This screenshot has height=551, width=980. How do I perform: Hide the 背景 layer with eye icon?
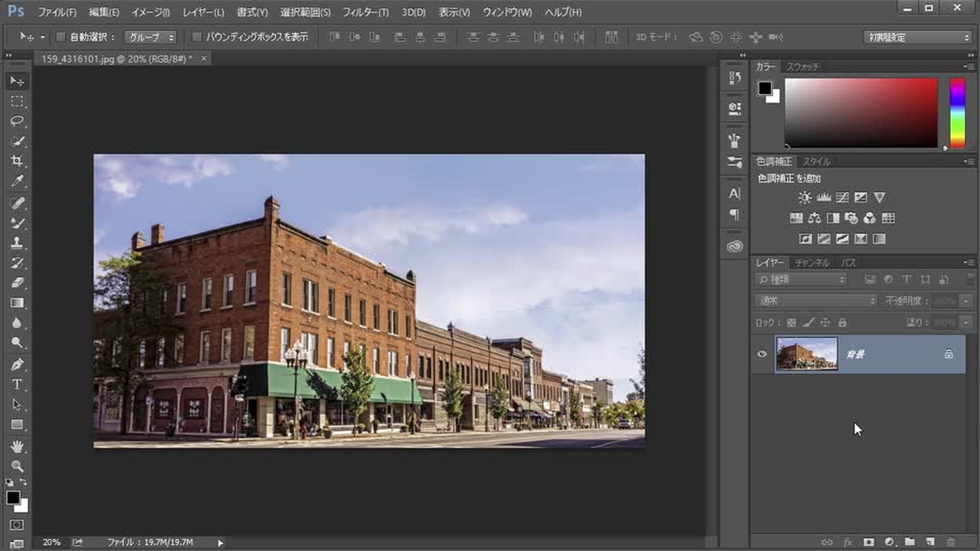tap(762, 354)
